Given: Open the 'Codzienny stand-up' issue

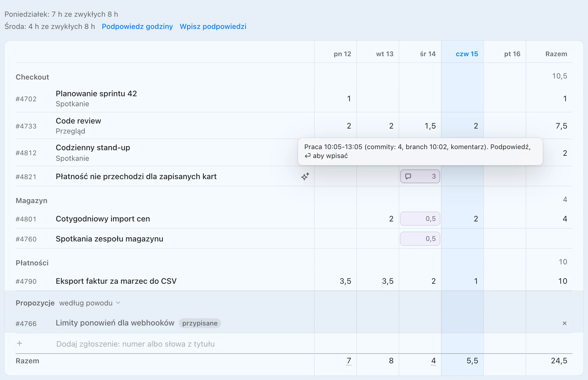Looking at the screenshot, I should click(x=93, y=147).
